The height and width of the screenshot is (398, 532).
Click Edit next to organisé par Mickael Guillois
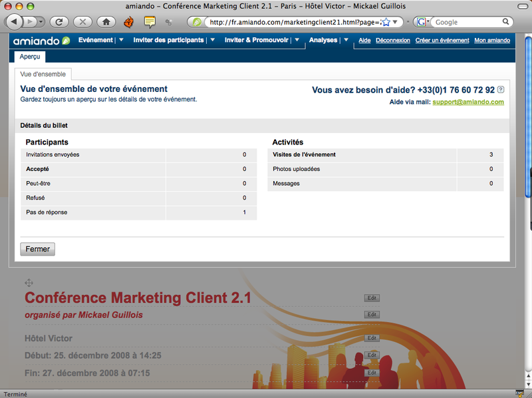[x=372, y=314]
